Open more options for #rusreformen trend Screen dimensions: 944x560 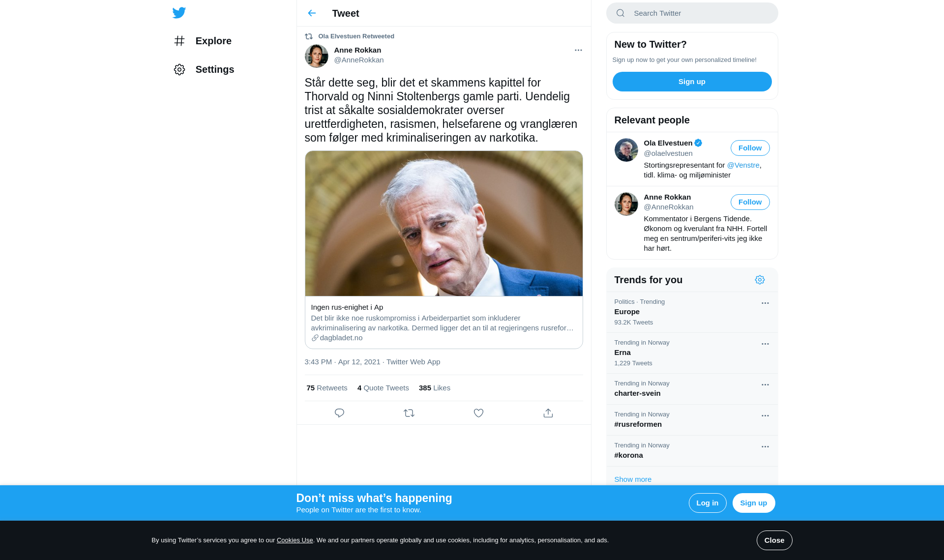[x=765, y=416]
